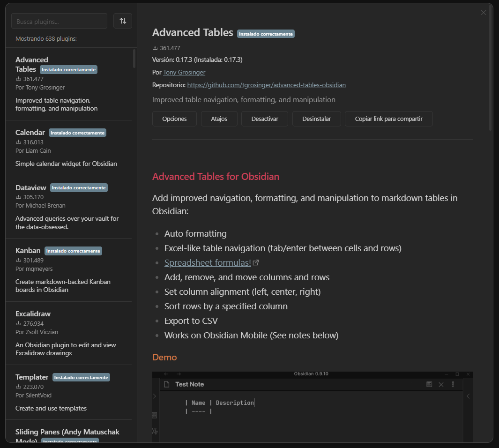Click 'Export to CSV' bullet item
499x448 pixels.
tap(191, 321)
